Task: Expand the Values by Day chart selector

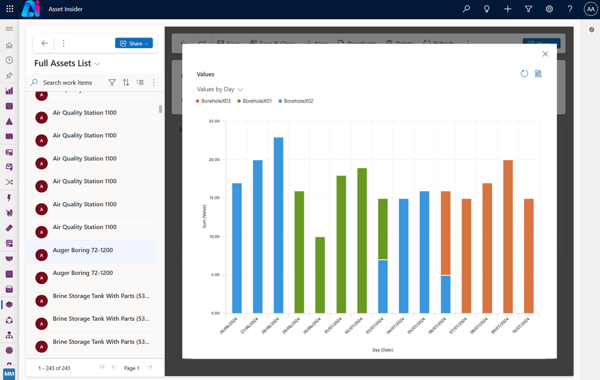Action: click(220, 89)
